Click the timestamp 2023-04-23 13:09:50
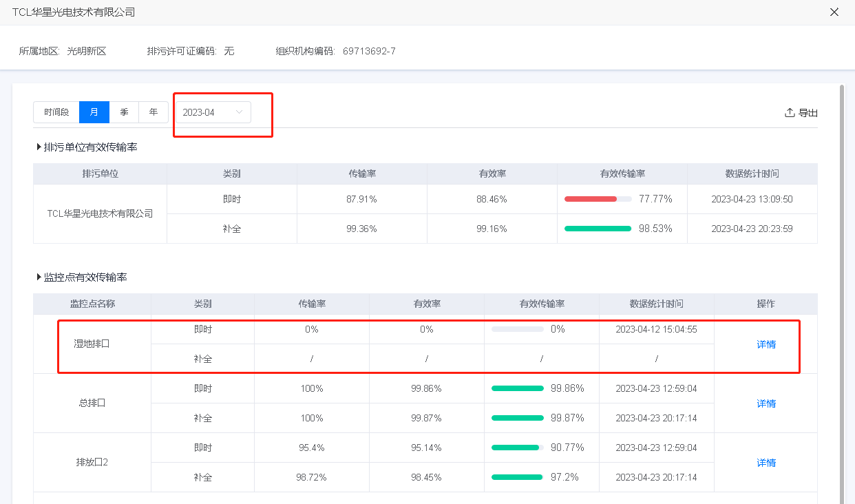 tap(752, 199)
